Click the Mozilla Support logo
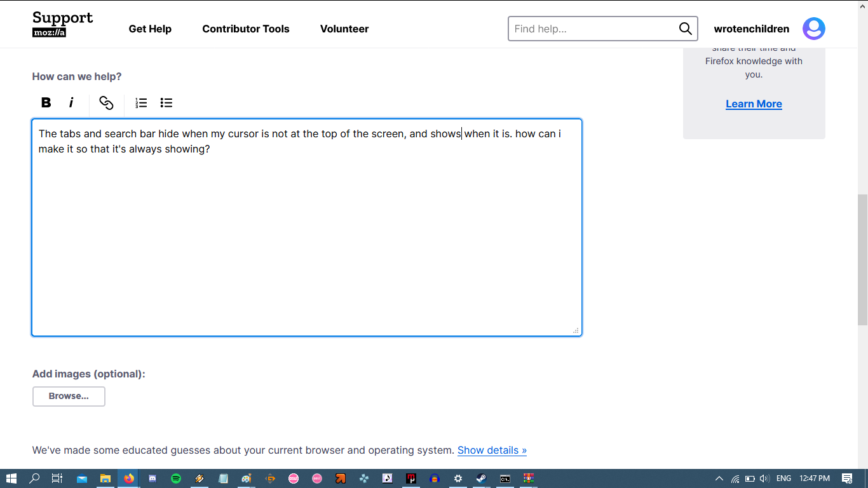Image resolution: width=868 pixels, height=488 pixels. pos(62,24)
